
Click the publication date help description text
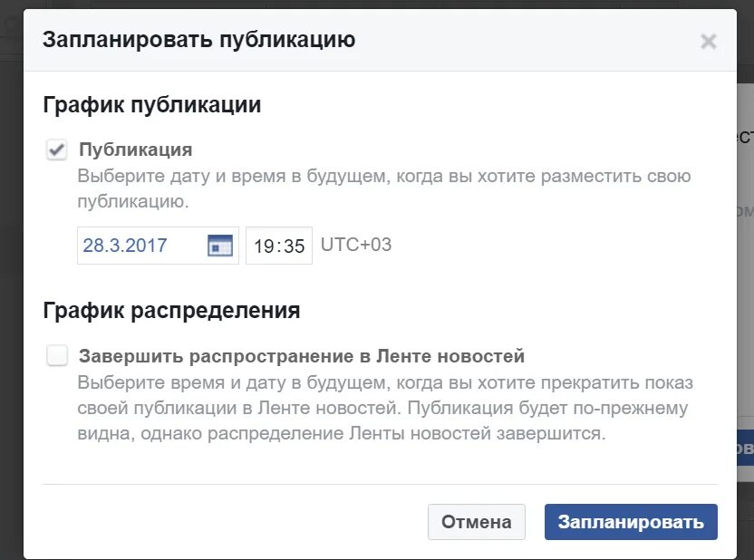(x=384, y=188)
